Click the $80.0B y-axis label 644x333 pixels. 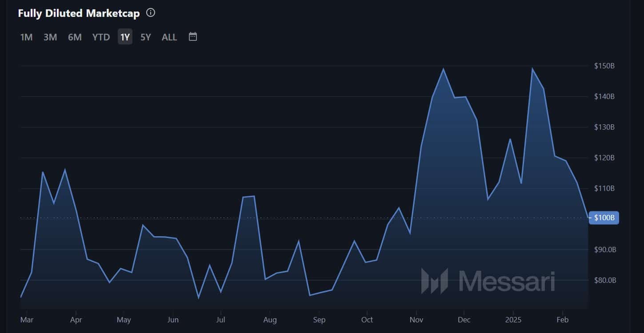pos(605,280)
